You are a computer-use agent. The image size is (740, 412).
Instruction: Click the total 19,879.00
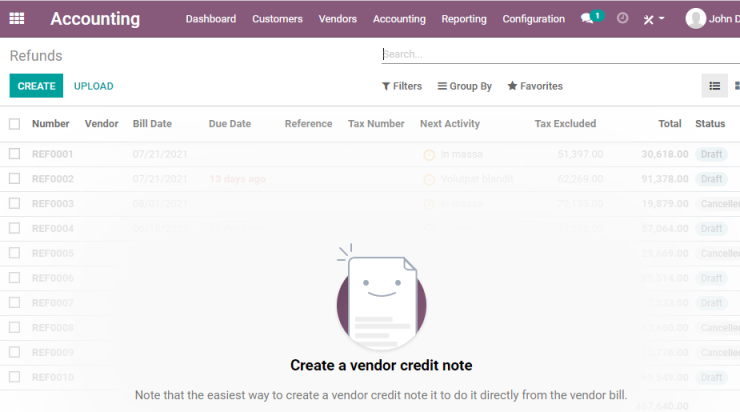click(x=664, y=204)
